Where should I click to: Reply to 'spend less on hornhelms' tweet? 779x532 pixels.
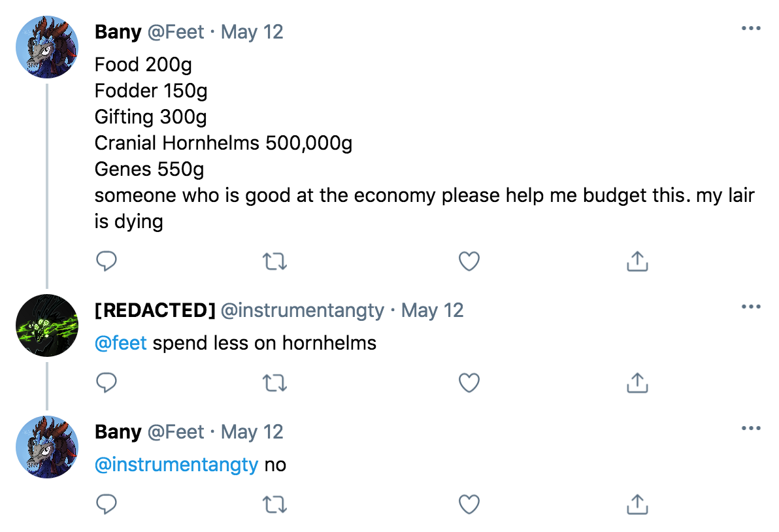tap(107, 383)
